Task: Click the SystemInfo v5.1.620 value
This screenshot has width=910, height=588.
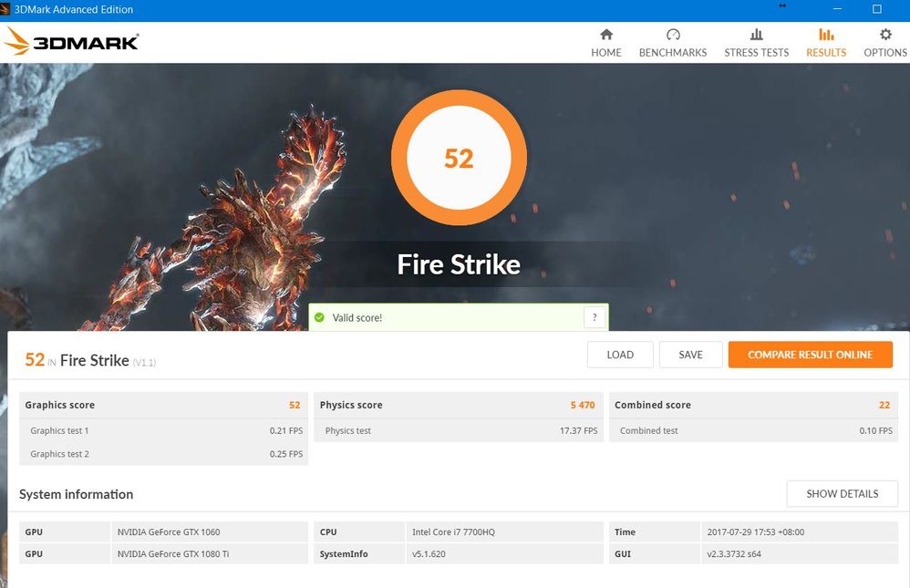Action: pyautogui.click(x=503, y=553)
